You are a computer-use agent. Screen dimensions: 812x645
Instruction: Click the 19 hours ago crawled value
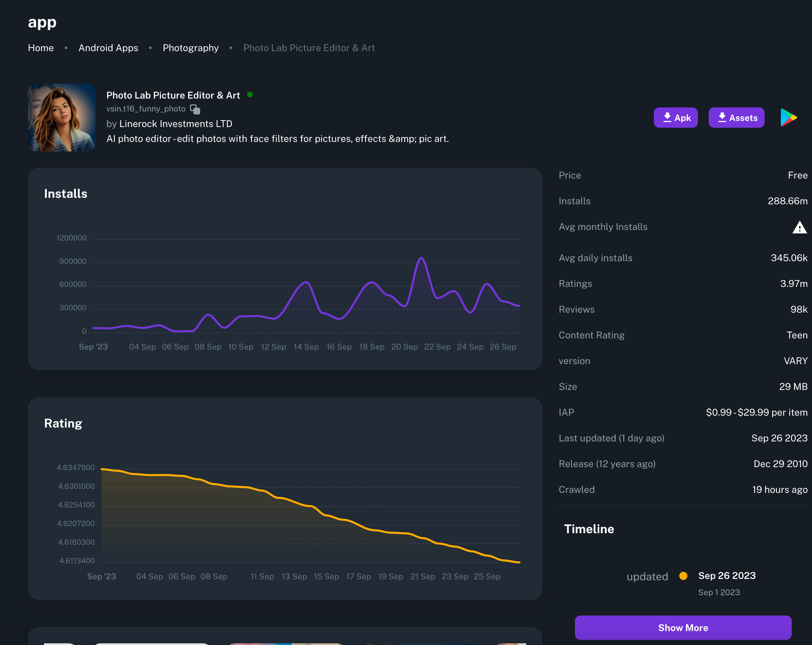pyautogui.click(x=779, y=490)
